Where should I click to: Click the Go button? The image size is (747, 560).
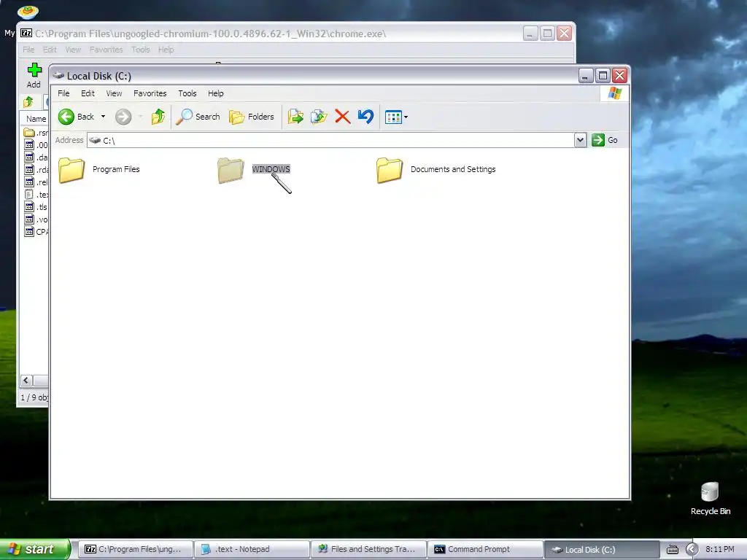(x=605, y=140)
